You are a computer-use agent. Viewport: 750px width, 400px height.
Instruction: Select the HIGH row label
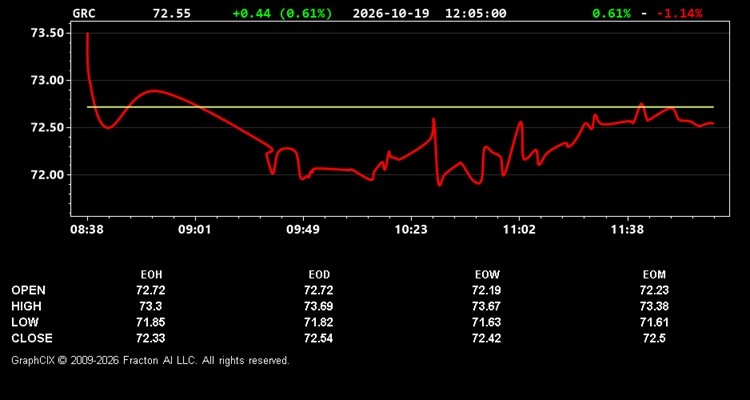(x=26, y=306)
